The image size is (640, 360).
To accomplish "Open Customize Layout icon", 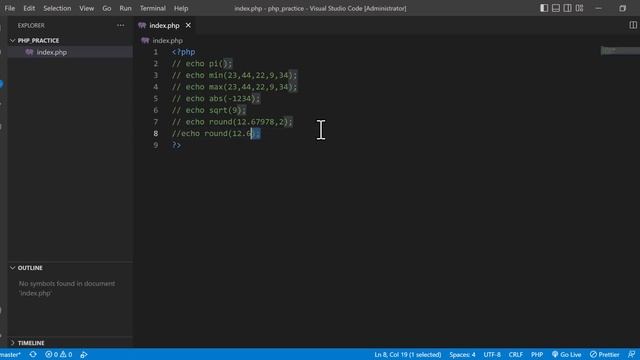I will 580,8.
